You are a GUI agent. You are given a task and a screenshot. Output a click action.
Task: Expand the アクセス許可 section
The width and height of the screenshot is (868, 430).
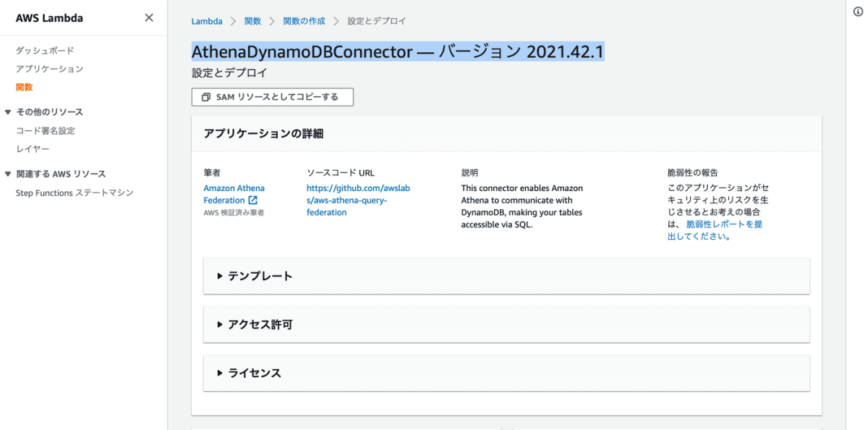pyautogui.click(x=506, y=324)
